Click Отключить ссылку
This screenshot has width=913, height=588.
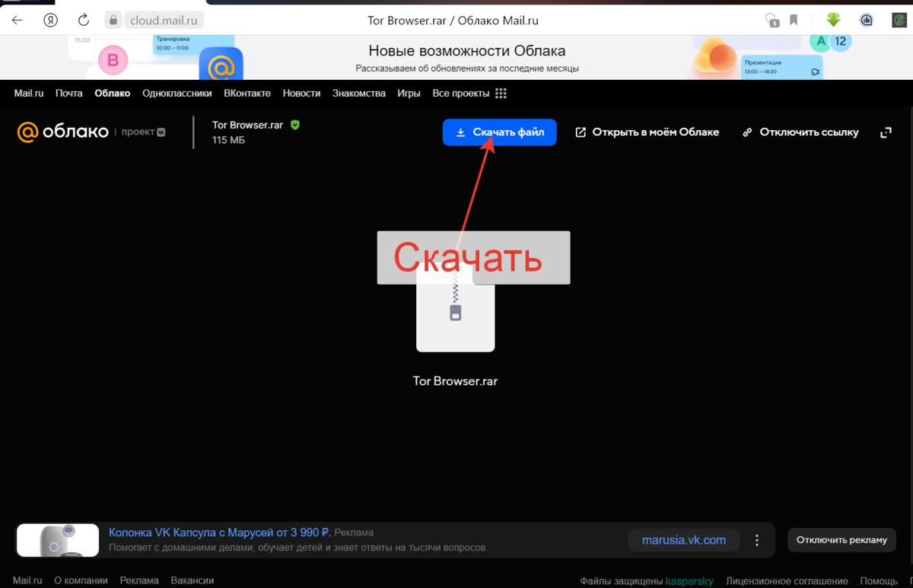(800, 132)
